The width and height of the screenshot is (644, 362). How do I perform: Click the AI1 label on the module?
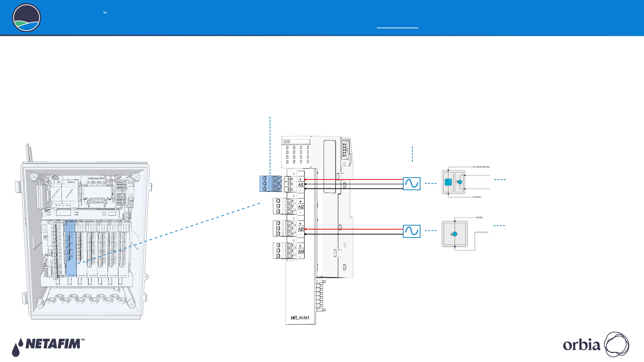pyautogui.click(x=301, y=185)
